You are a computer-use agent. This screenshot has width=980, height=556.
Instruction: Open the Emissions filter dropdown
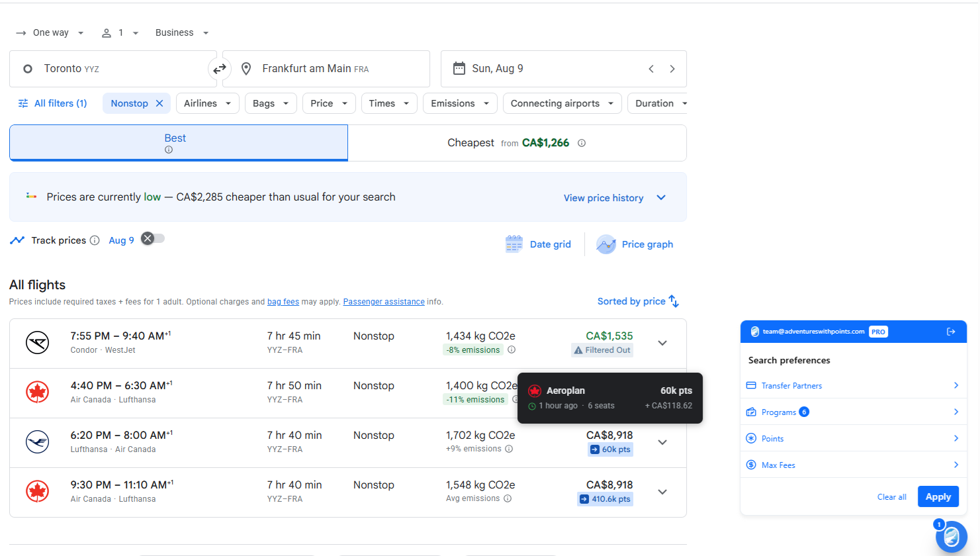[460, 103]
